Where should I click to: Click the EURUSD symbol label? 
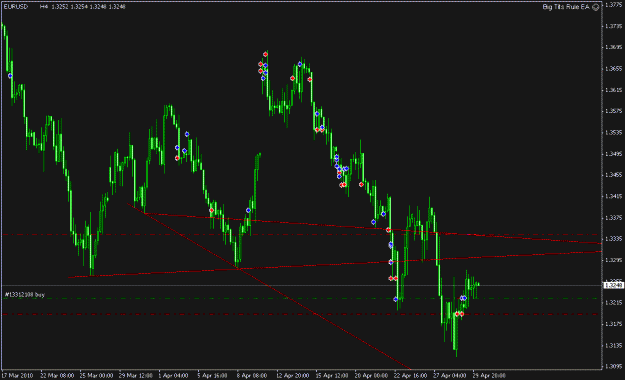point(16,6)
